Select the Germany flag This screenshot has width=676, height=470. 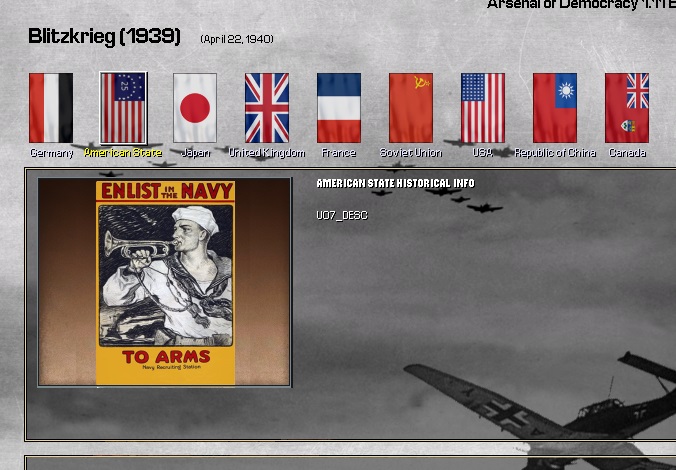click(x=51, y=108)
